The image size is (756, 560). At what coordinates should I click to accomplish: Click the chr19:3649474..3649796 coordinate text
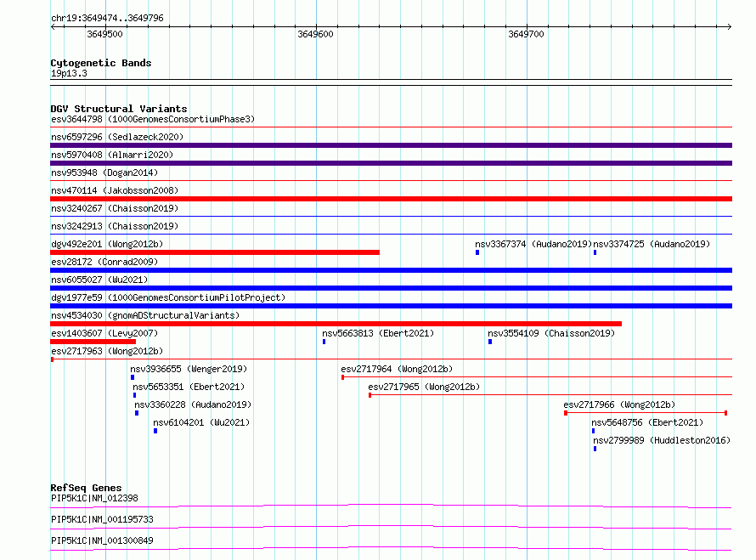pos(107,18)
